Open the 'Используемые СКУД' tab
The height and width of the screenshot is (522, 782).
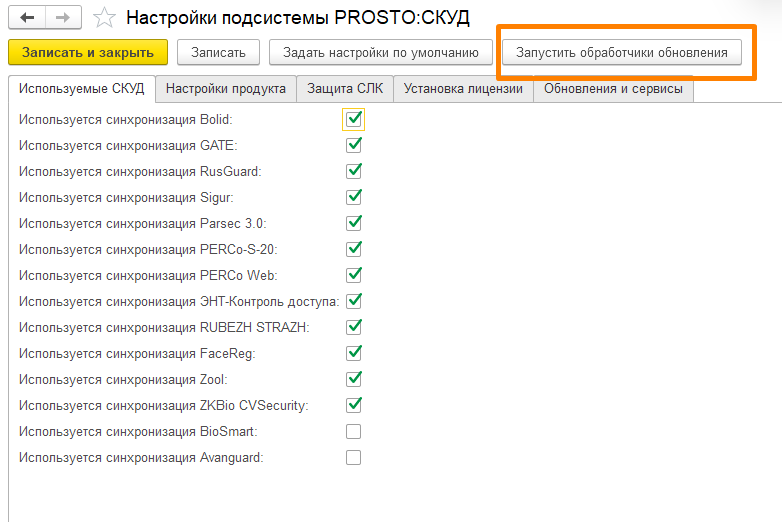(82, 89)
